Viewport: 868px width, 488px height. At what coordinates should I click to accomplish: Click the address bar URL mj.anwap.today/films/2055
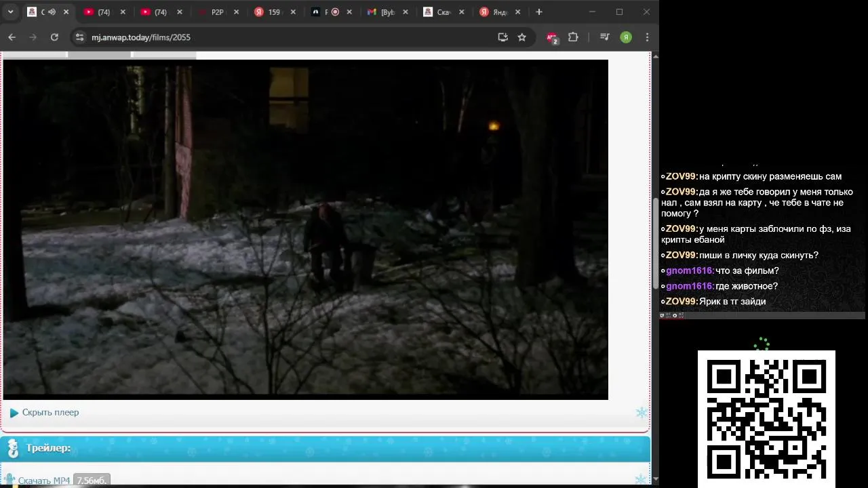pyautogui.click(x=141, y=37)
